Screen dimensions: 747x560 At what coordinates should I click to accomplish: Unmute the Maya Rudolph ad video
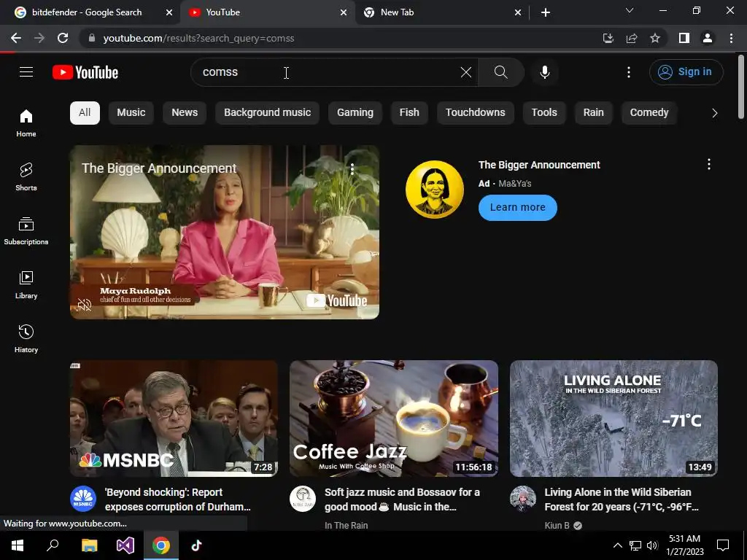click(85, 305)
